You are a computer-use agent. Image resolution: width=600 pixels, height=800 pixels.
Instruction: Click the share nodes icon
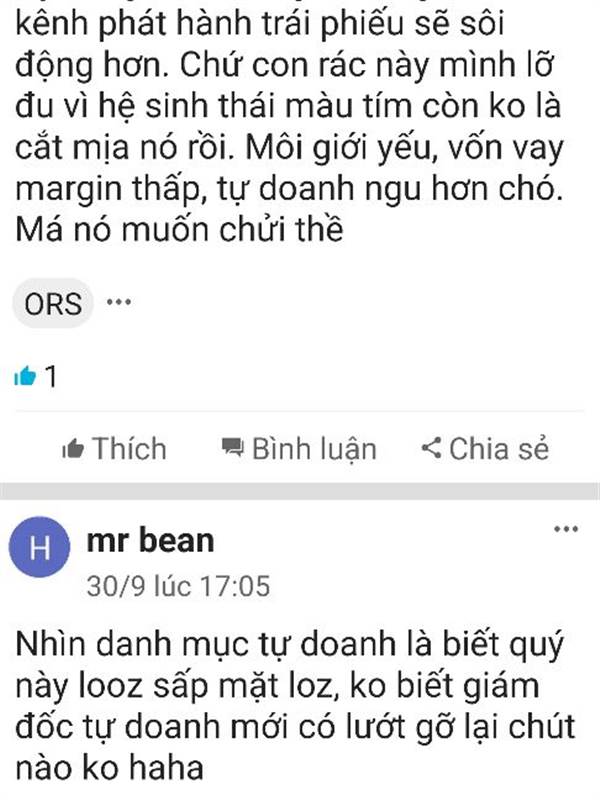click(x=432, y=448)
